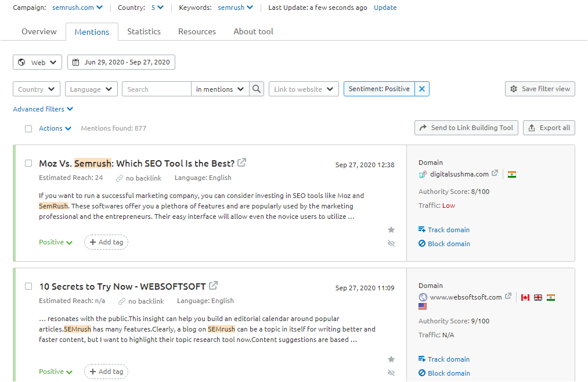Click UK flag for websoftsoft.com
The height and width of the screenshot is (382, 588).
point(538,298)
